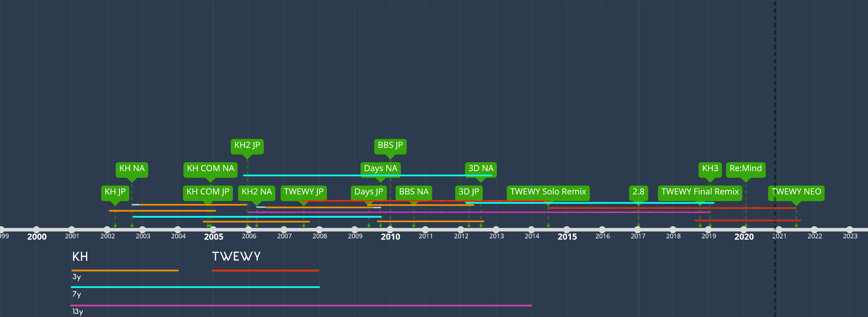Open the TWEWY JP event marker
Image resolution: width=868 pixels, height=317 pixels.
[x=304, y=192]
